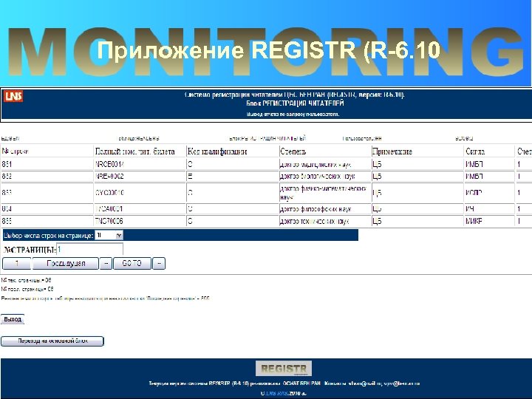
Task: Select row number 855 cell
Action: coord(47,221)
